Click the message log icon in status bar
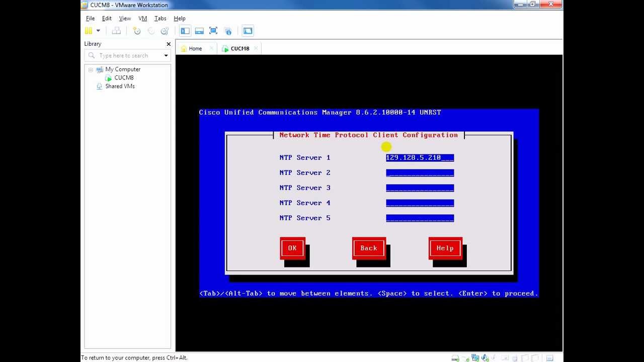 (550, 358)
